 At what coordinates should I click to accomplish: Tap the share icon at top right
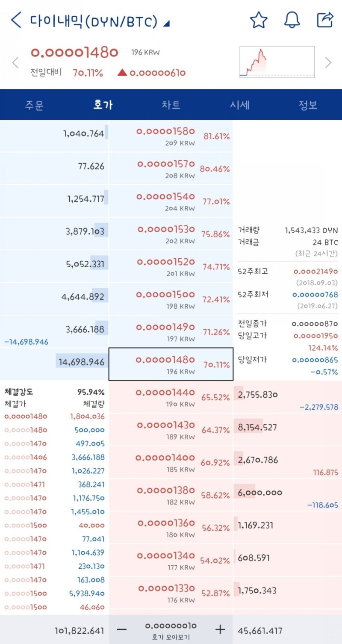[325, 19]
